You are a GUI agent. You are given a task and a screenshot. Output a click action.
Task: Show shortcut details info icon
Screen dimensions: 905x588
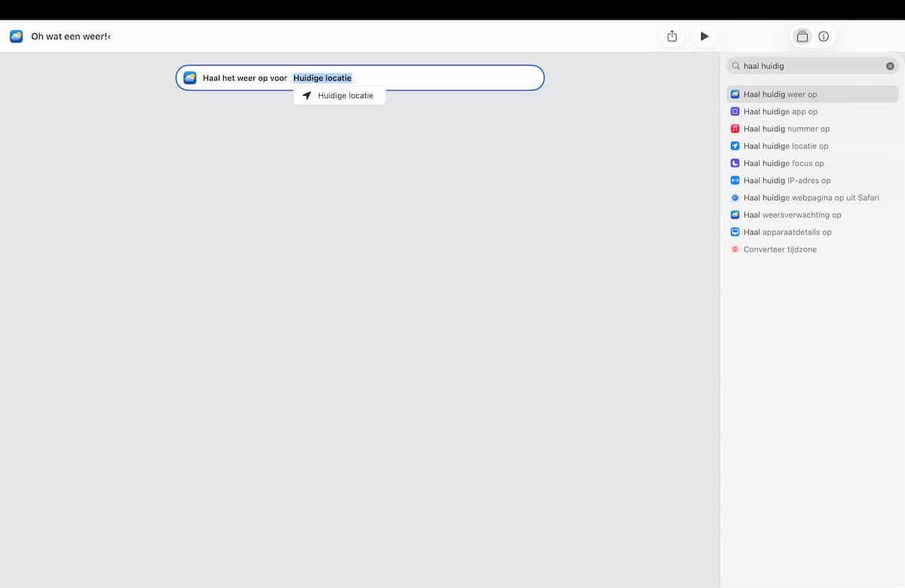pos(824,36)
